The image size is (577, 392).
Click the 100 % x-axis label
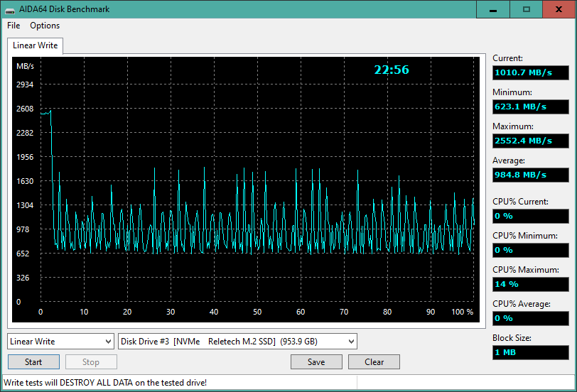462,312
